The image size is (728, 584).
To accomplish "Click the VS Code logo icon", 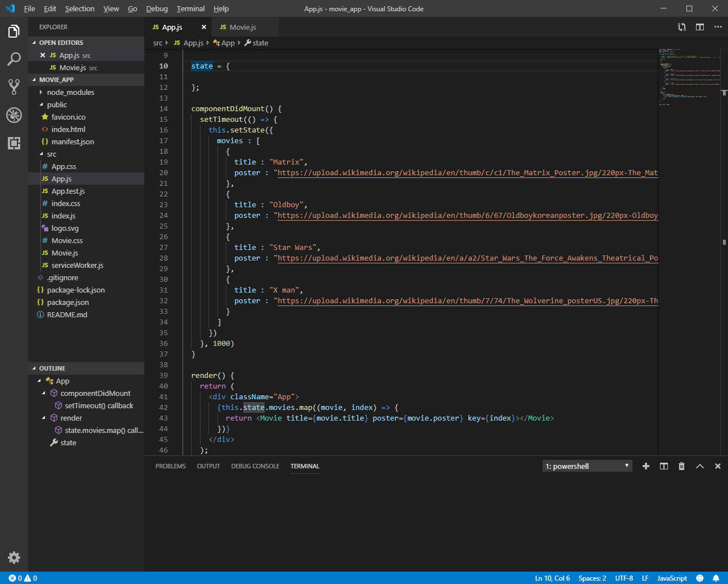I will coord(10,8).
